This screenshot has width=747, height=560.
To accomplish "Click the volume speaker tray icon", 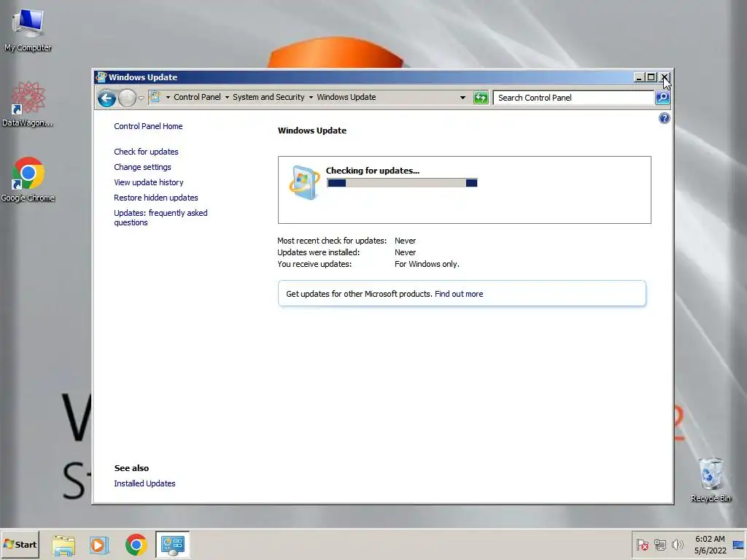I will (677, 545).
